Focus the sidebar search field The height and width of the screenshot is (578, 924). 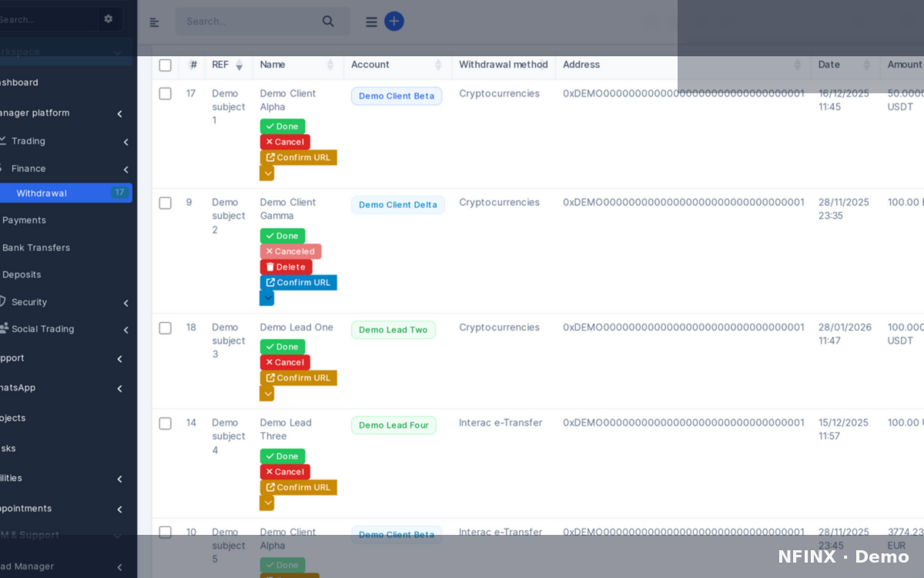(x=48, y=19)
